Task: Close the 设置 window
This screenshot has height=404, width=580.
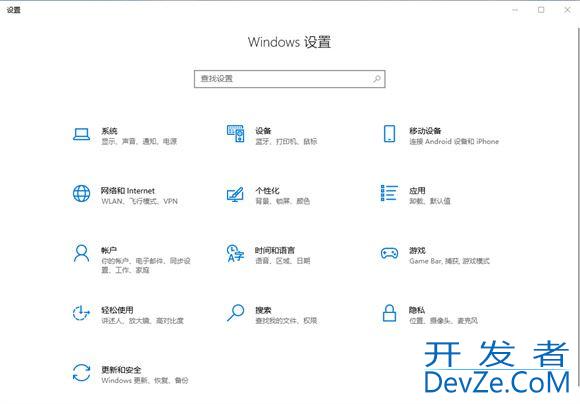Action: (567, 10)
